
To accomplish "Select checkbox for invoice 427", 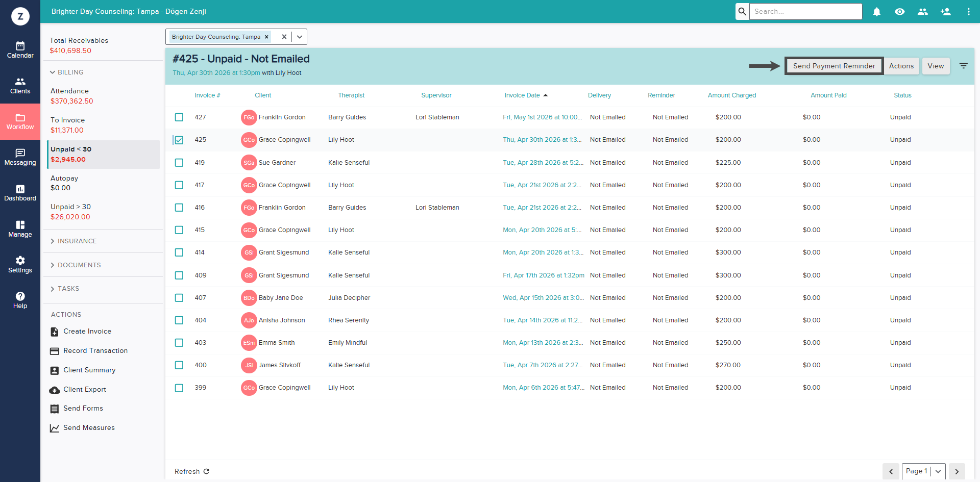I will point(179,117).
